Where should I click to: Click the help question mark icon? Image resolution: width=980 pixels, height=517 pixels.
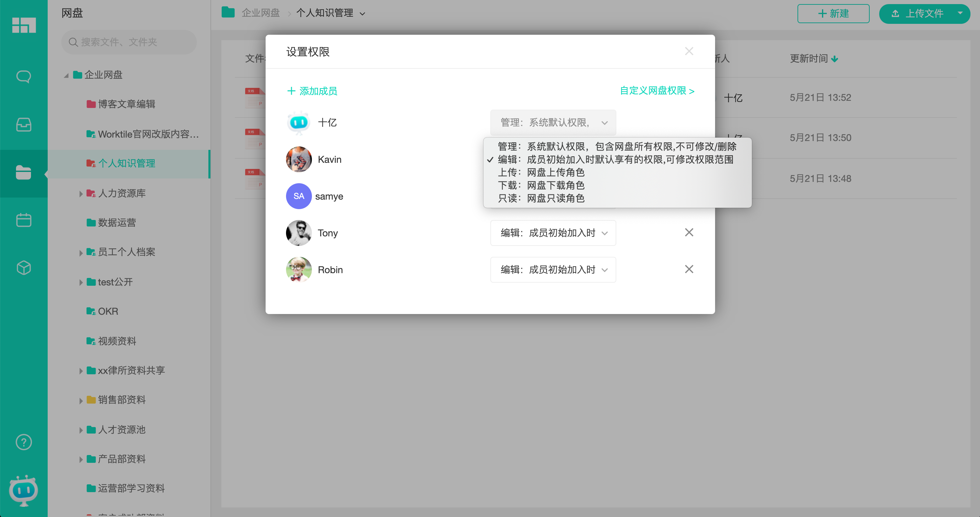coord(23,442)
